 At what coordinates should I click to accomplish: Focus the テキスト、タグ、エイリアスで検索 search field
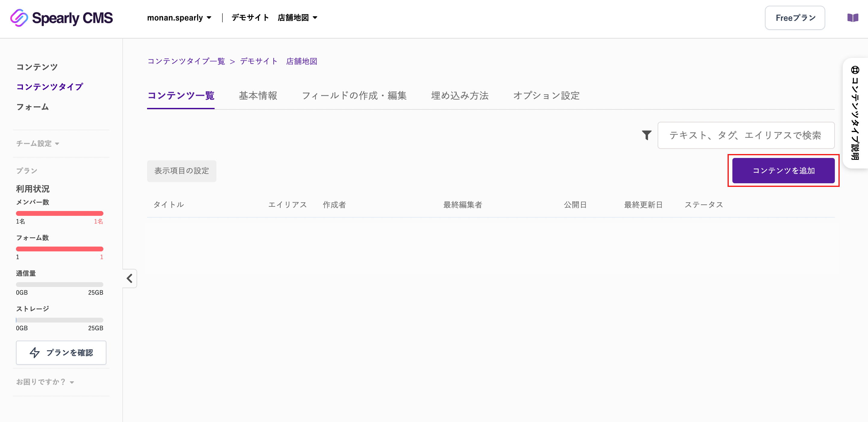[x=746, y=135]
